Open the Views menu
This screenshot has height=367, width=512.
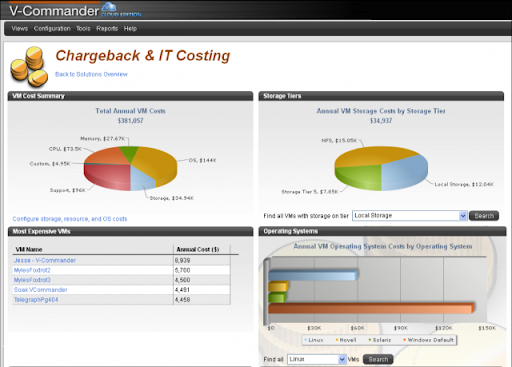[20, 29]
